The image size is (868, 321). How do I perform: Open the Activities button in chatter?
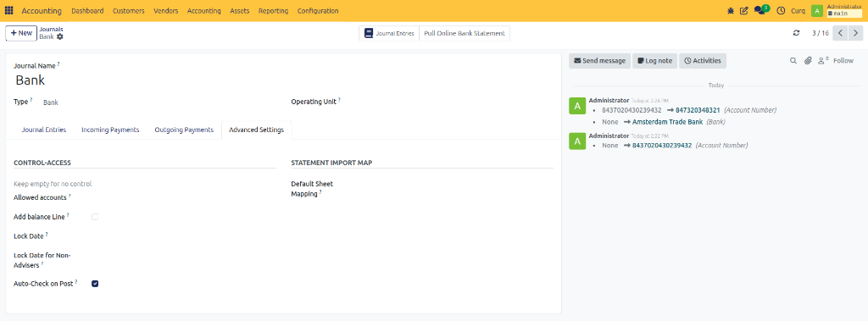pyautogui.click(x=703, y=61)
